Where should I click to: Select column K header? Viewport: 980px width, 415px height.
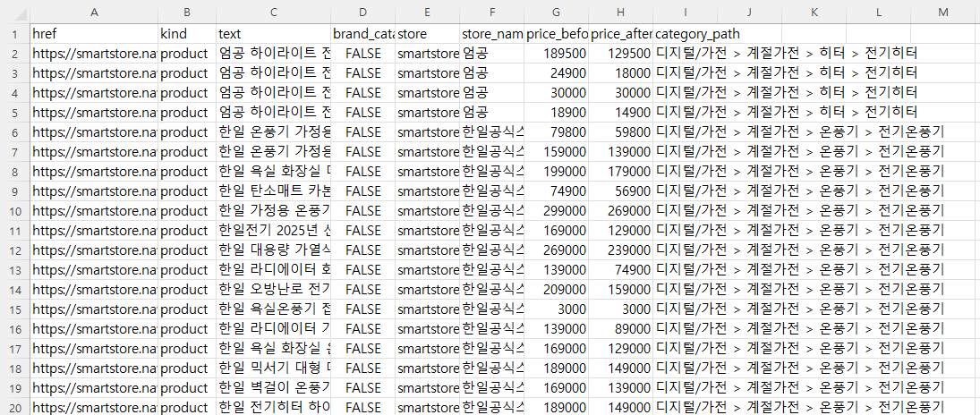pos(814,12)
